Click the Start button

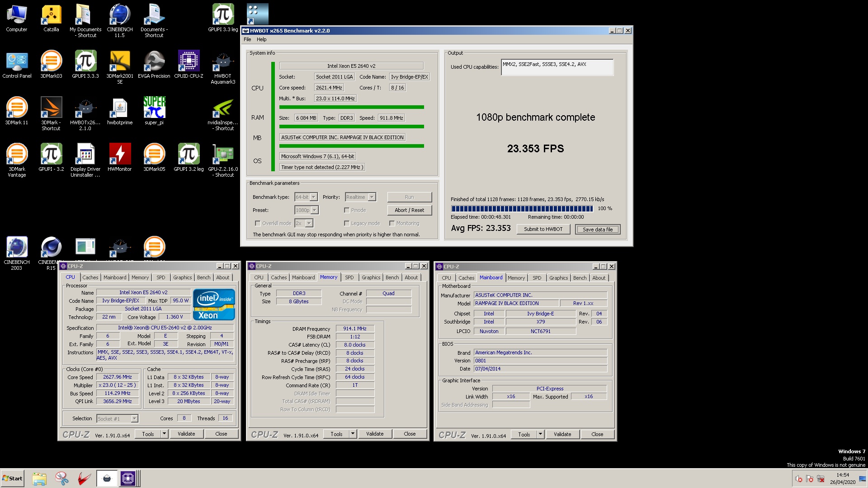pyautogui.click(x=13, y=479)
